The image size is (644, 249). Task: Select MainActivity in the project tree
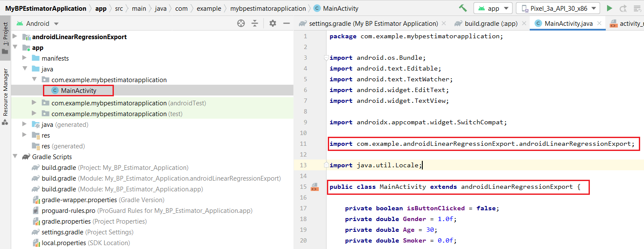click(79, 90)
